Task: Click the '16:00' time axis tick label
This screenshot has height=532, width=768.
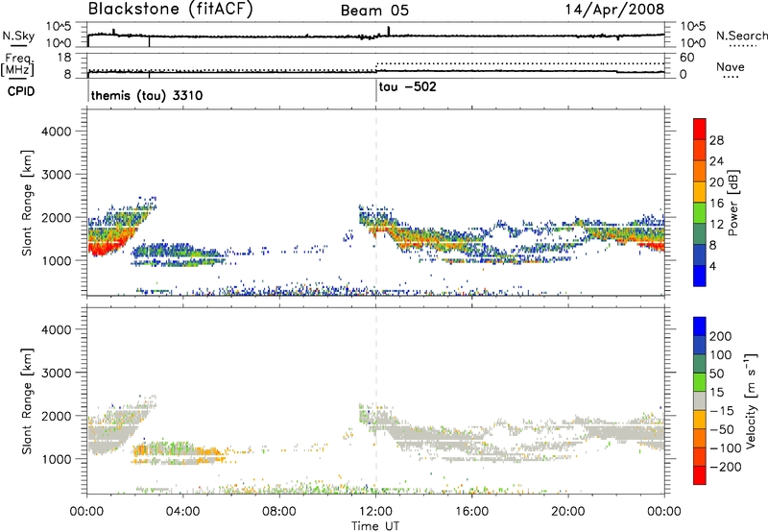Action: tap(471, 512)
